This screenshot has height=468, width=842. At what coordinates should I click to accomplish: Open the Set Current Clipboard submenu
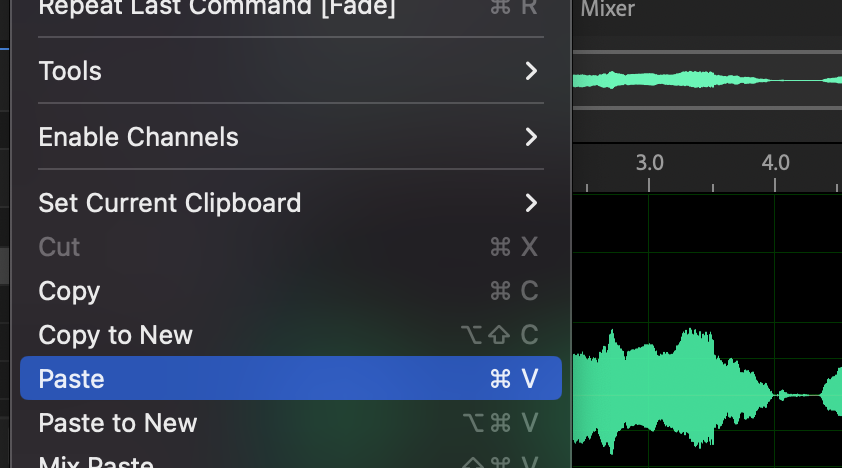(291, 203)
